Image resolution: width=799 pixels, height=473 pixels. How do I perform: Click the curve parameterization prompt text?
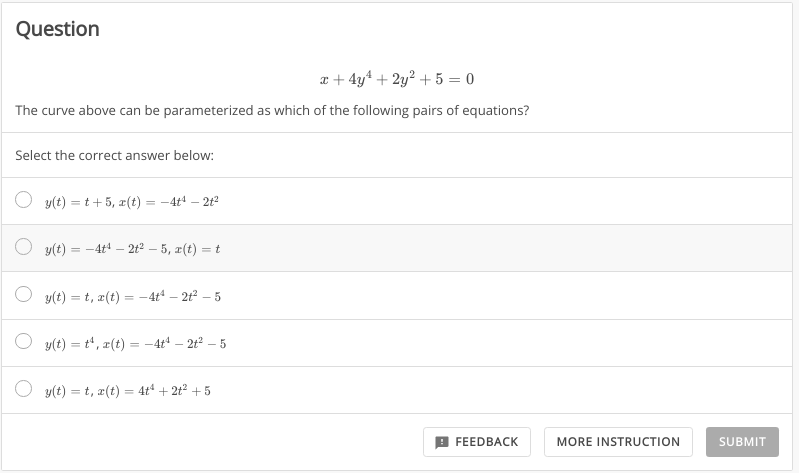point(272,110)
